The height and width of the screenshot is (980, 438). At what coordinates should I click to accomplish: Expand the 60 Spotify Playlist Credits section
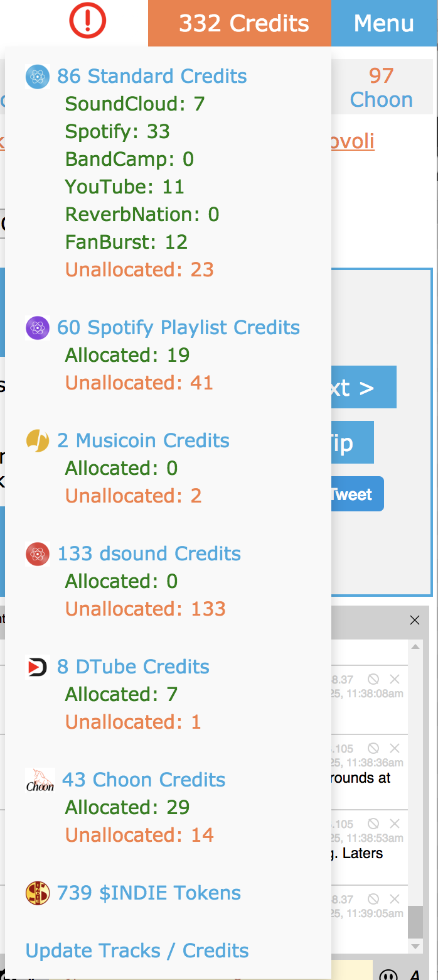pyautogui.click(x=178, y=327)
